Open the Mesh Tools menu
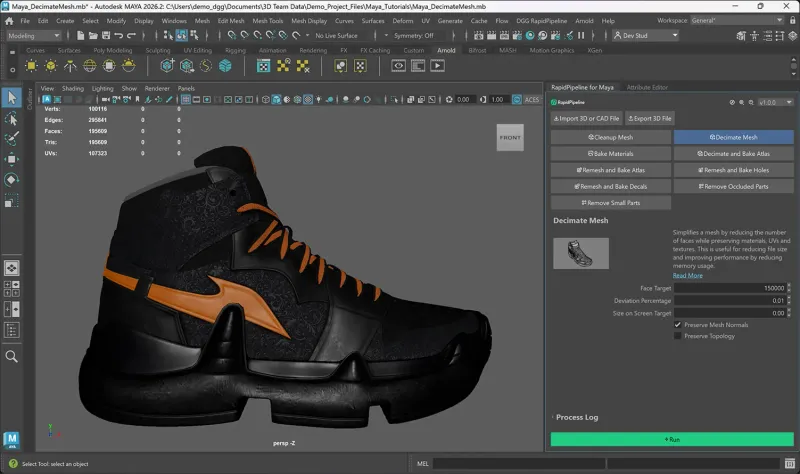 tap(267, 20)
